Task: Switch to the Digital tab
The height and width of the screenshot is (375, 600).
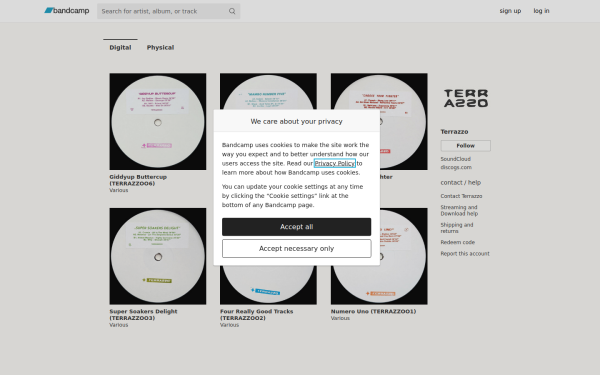Action: [120, 47]
